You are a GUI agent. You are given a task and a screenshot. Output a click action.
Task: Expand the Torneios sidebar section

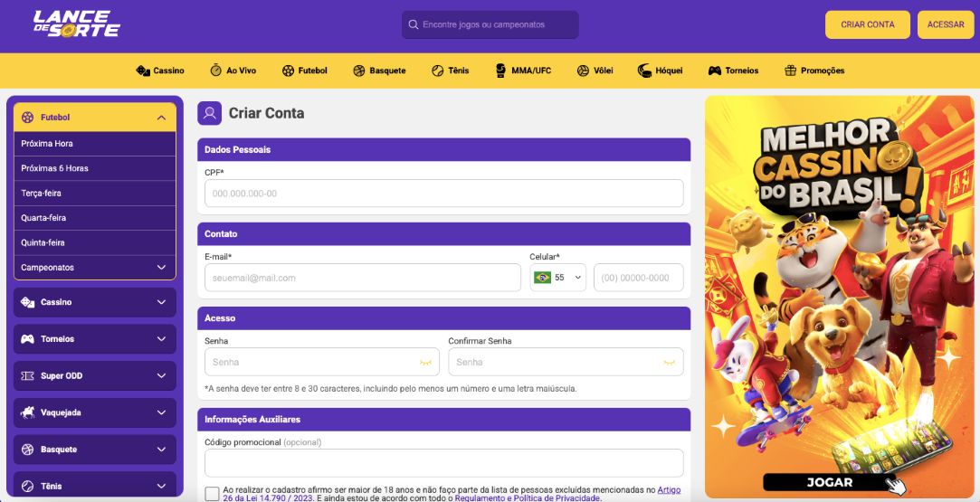161,339
